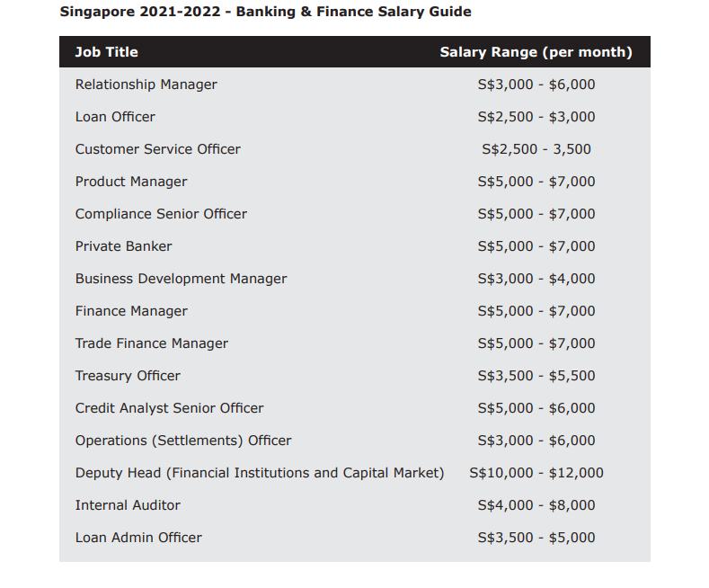709x588 pixels.
Task: Click the 'Business Development Manager' entry
Action: click(x=181, y=279)
